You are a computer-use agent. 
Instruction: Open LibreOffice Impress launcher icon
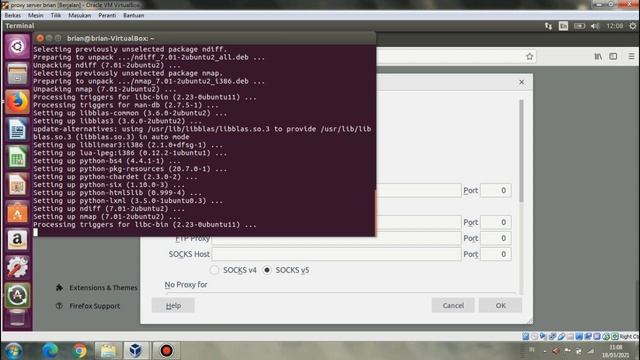tap(17, 185)
